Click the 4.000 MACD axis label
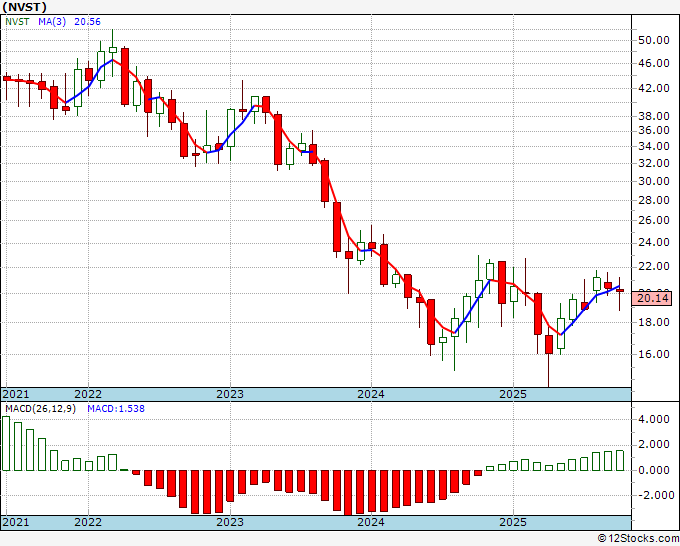 (654, 419)
